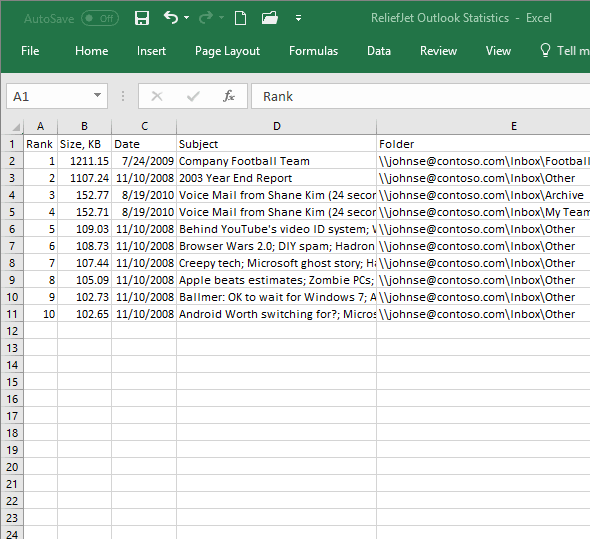
Task: Select cell containing size 152.77
Action: point(84,195)
